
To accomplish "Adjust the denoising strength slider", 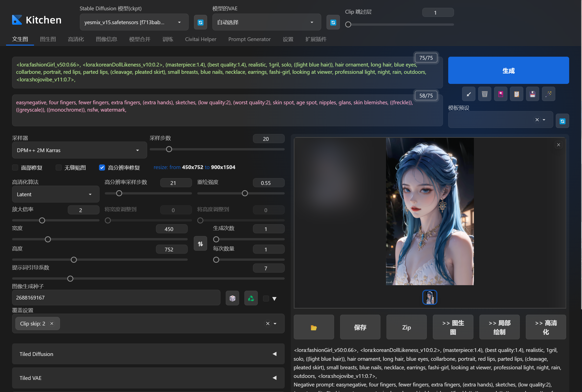I will 241,193.
